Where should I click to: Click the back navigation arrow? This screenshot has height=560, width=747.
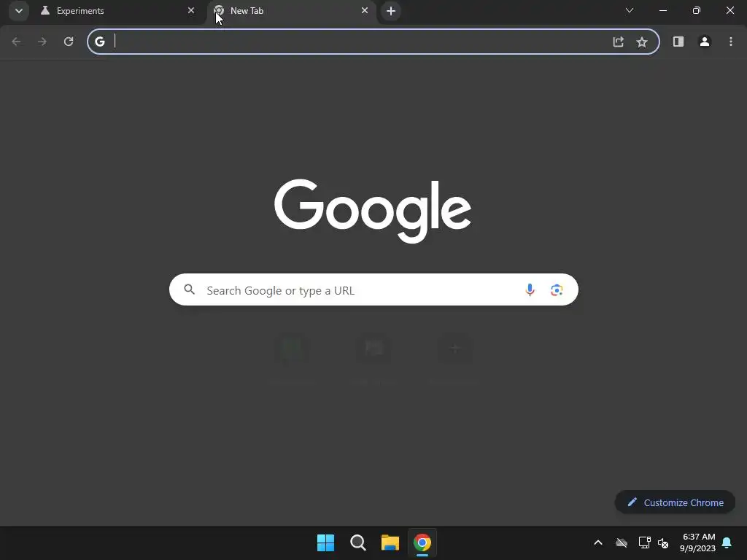point(16,42)
